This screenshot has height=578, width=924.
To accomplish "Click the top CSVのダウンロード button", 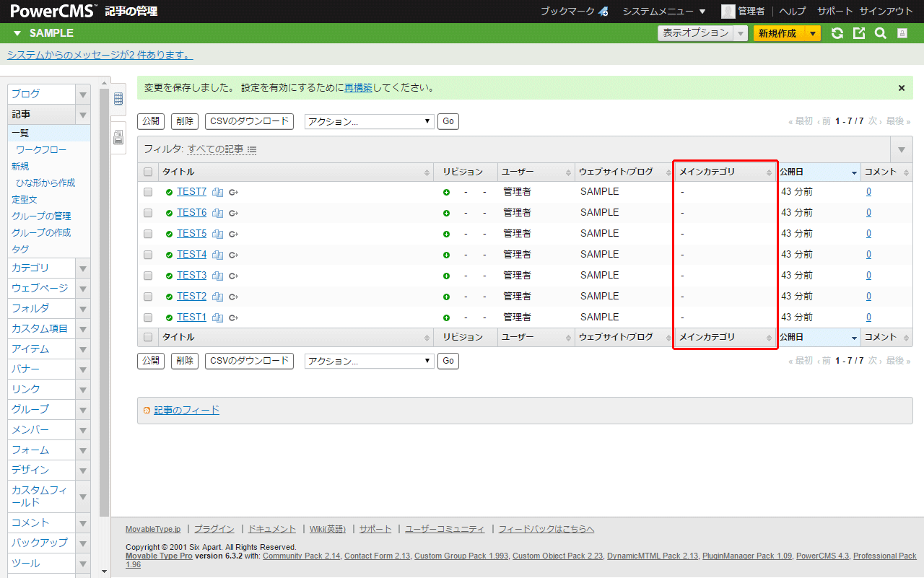I will [x=249, y=121].
